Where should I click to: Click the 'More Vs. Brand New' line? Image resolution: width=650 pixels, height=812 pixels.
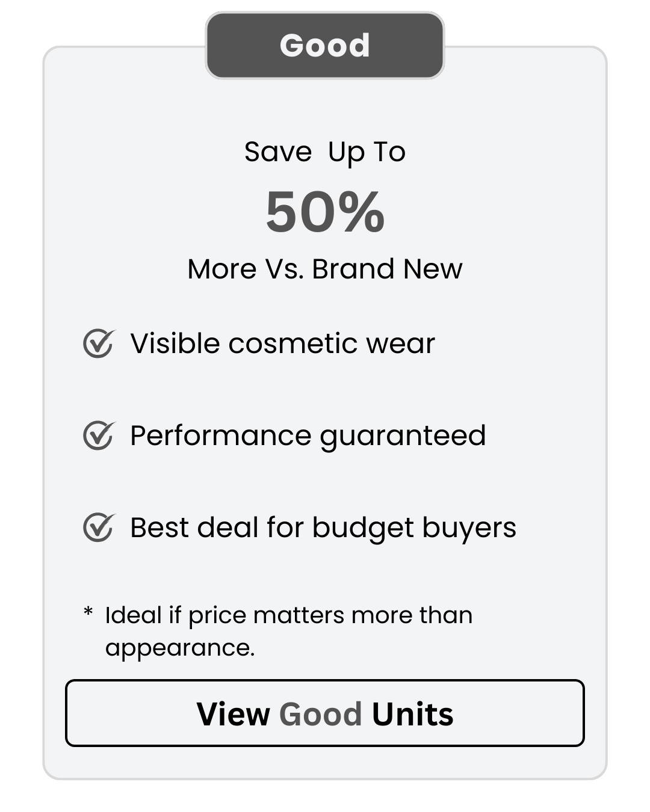pyautogui.click(x=324, y=269)
